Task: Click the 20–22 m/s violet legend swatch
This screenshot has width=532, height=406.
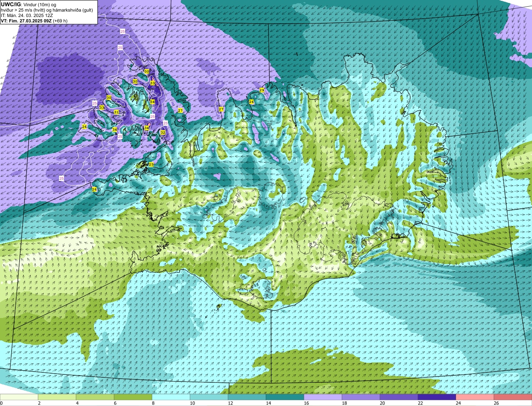Action: tap(399, 397)
